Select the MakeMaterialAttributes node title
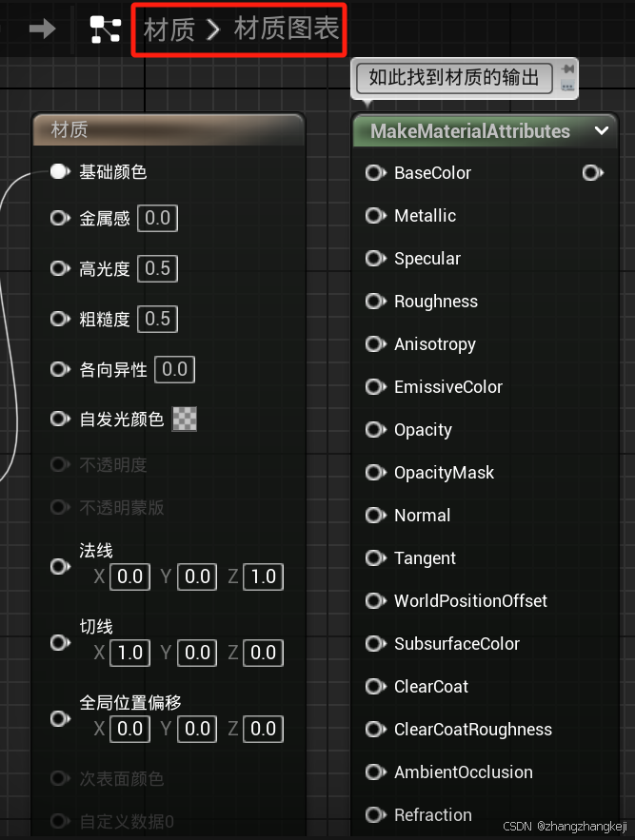Screen dimensions: 635x840 click(469, 131)
